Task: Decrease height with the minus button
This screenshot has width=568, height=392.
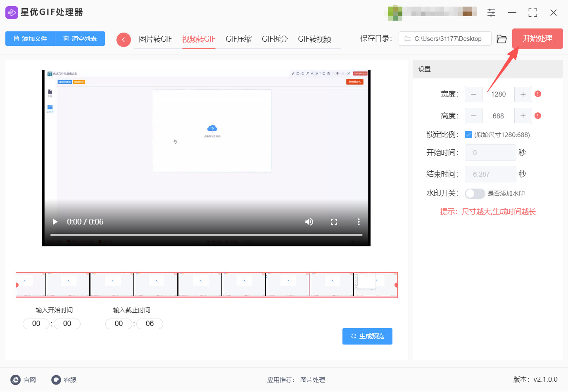Action: pos(473,116)
